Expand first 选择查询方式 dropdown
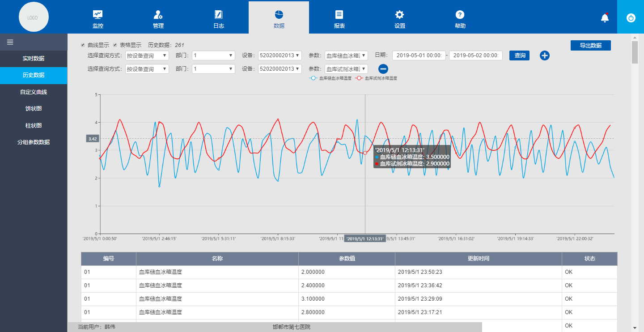 pyautogui.click(x=147, y=55)
